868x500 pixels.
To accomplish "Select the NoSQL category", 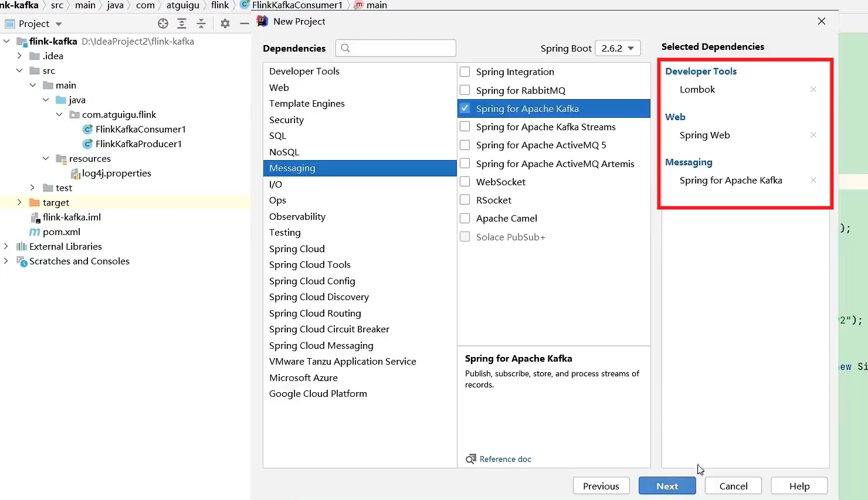I will [360, 152].
